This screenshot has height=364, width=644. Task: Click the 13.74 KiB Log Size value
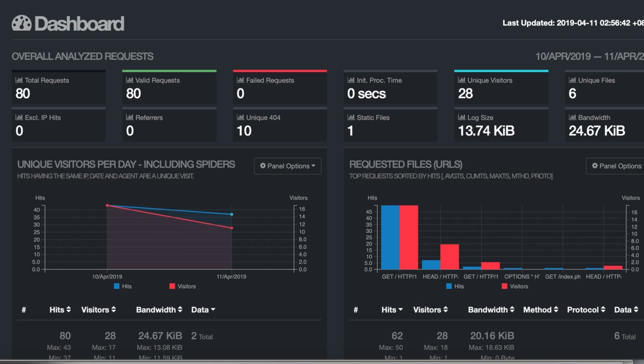(486, 131)
